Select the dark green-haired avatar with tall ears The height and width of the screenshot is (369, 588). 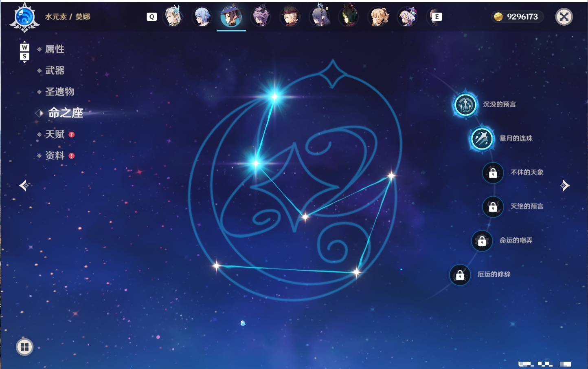click(349, 17)
